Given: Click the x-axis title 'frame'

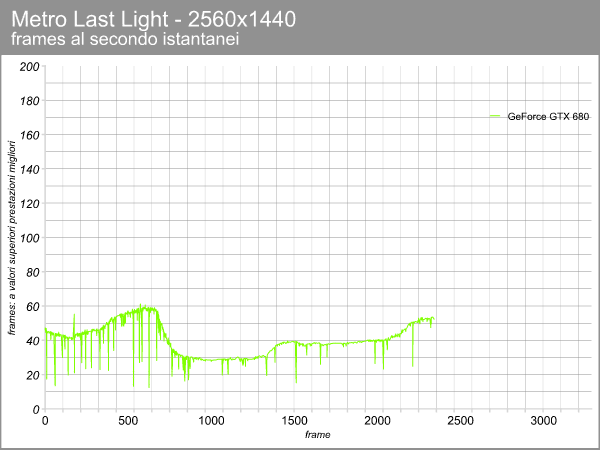Looking at the screenshot, I should pos(318,435).
